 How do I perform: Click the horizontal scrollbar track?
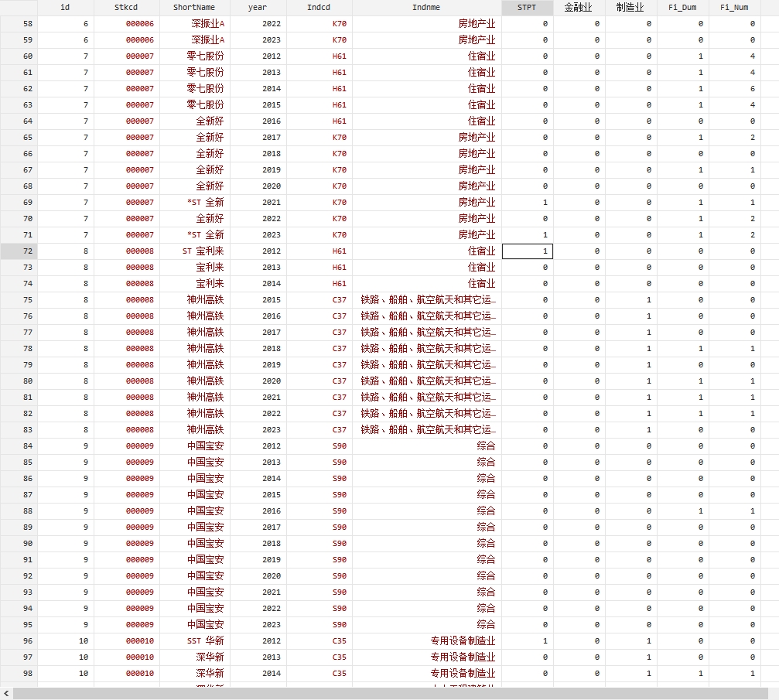(x=391, y=694)
